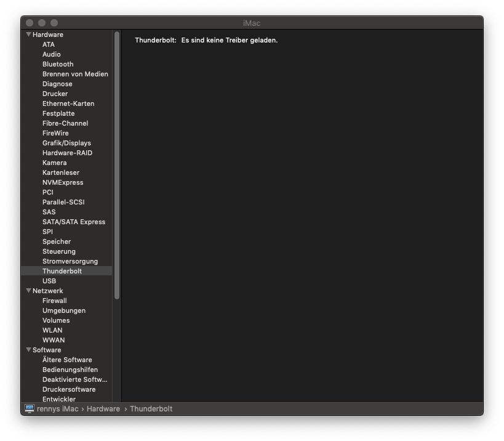Select the highlighted Thunderbolt sidebar entry
Viewport: 504px width, 441px height.
66,271
